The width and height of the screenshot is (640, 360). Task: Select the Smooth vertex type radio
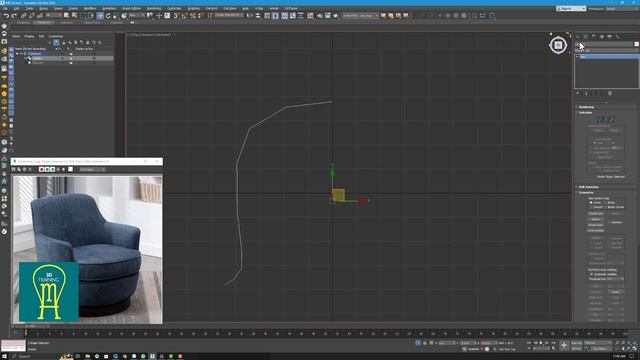591,207
